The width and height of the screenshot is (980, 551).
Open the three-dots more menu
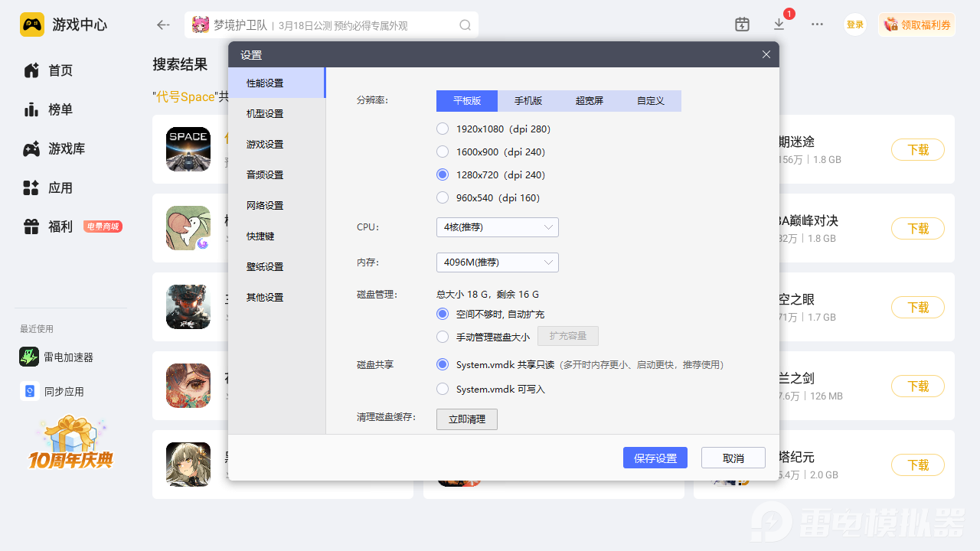pyautogui.click(x=817, y=24)
